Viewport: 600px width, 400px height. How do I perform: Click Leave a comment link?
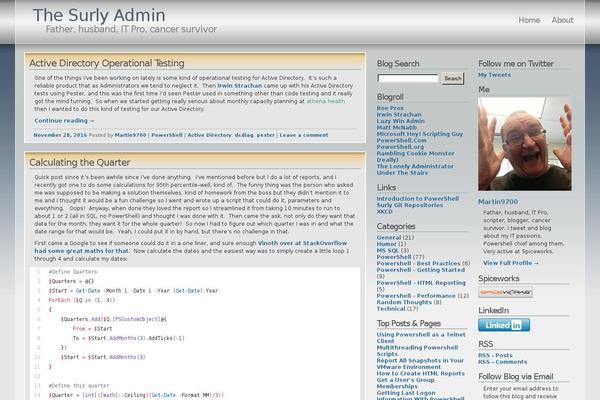pyautogui.click(x=304, y=135)
